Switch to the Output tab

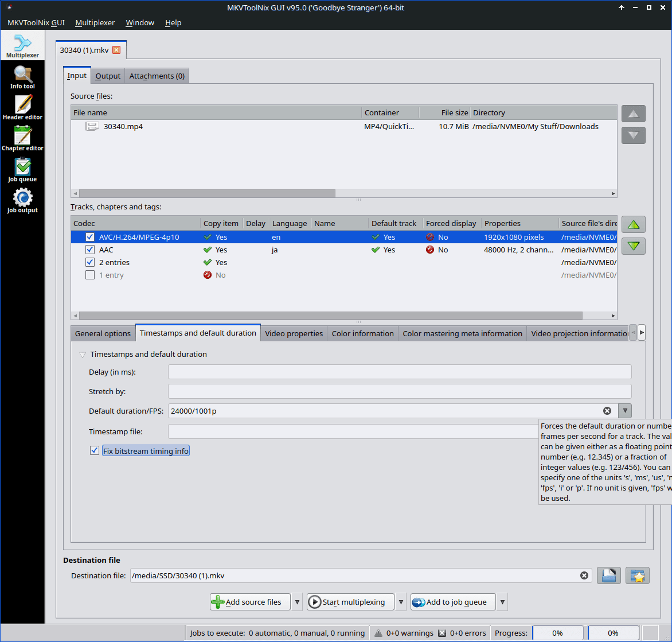click(108, 76)
